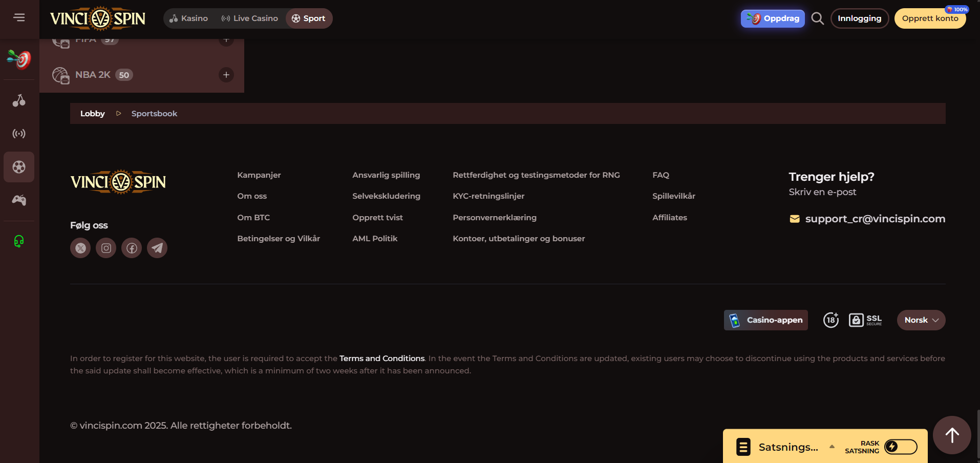The width and height of the screenshot is (980, 463).
Task: Click the footer Vinci Spin logo
Action: (118, 182)
